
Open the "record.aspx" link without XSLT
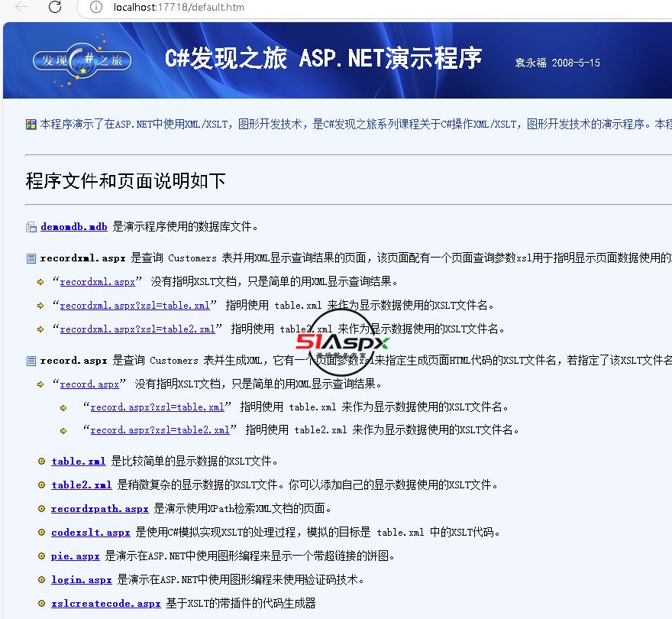(x=89, y=384)
